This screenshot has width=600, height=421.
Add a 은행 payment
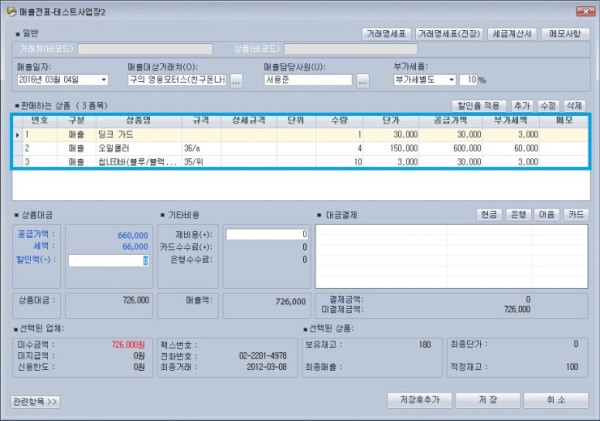point(518,215)
